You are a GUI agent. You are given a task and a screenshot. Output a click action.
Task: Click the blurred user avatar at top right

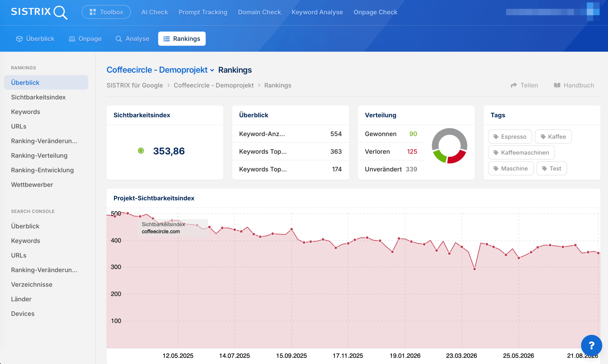[x=593, y=12]
